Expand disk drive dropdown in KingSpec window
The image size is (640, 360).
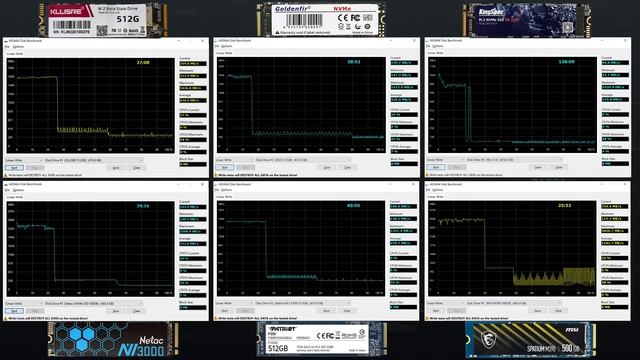[x=515, y=160]
